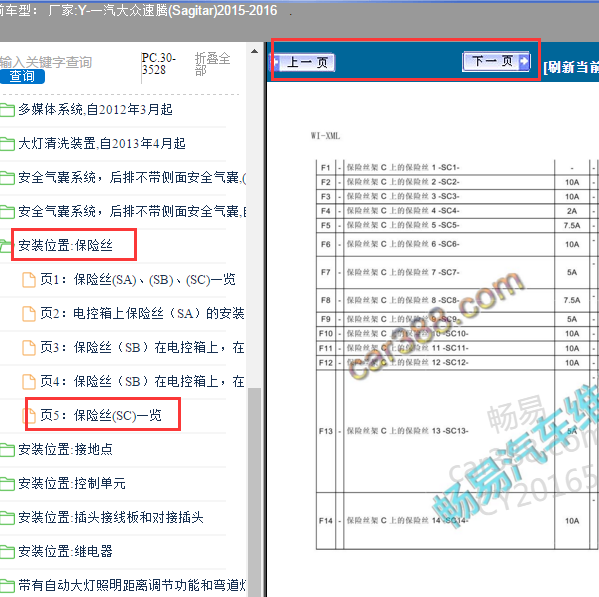599x597 pixels.
Task: Click 保险丝架 C 上的保险丝 13 -SC13- text
Action: coord(407,431)
